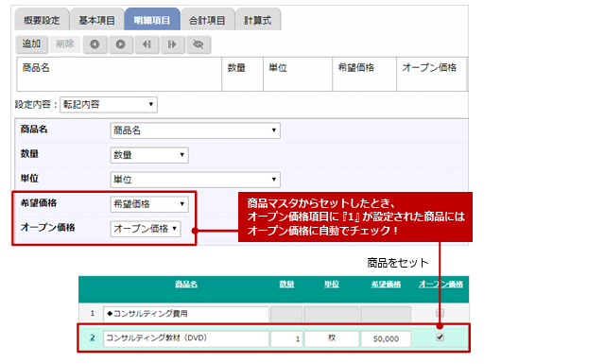The width and height of the screenshot is (605, 364).
Task: Open the 希望価格 mapping dropdown
Action: tap(149, 204)
